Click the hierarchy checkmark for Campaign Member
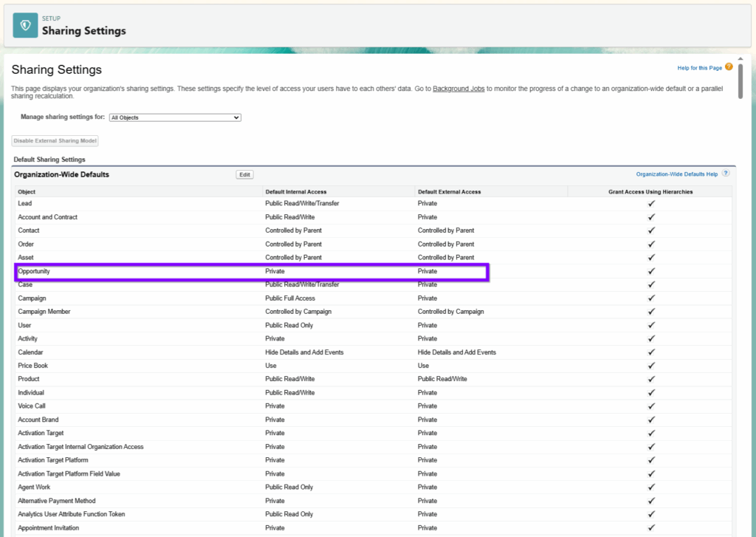Image resolution: width=756 pixels, height=537 pixels. click(x=651, y=312)
